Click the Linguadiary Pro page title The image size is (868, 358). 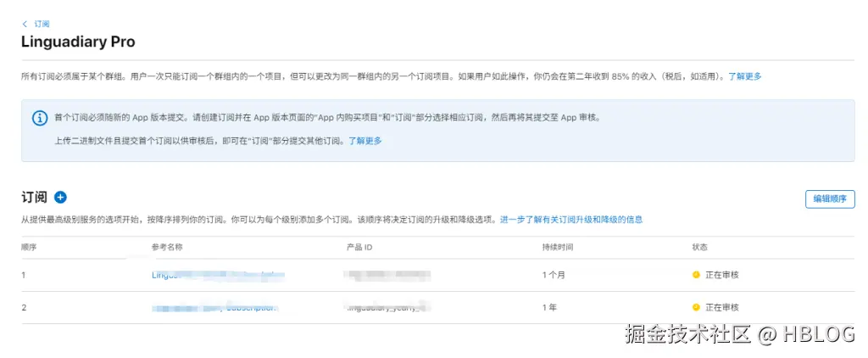point(78,42)
